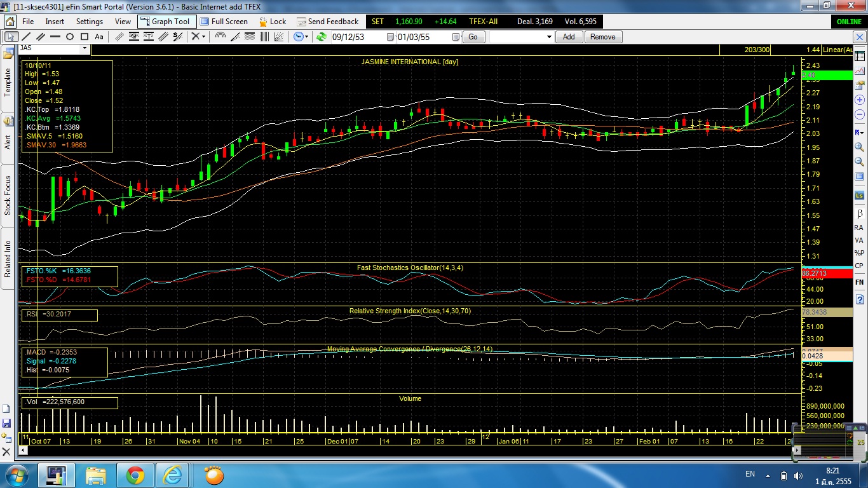The width and height of the screenshot is (868, 488).
Task: Select the arrow pointer tool
Action: point(11,37)
